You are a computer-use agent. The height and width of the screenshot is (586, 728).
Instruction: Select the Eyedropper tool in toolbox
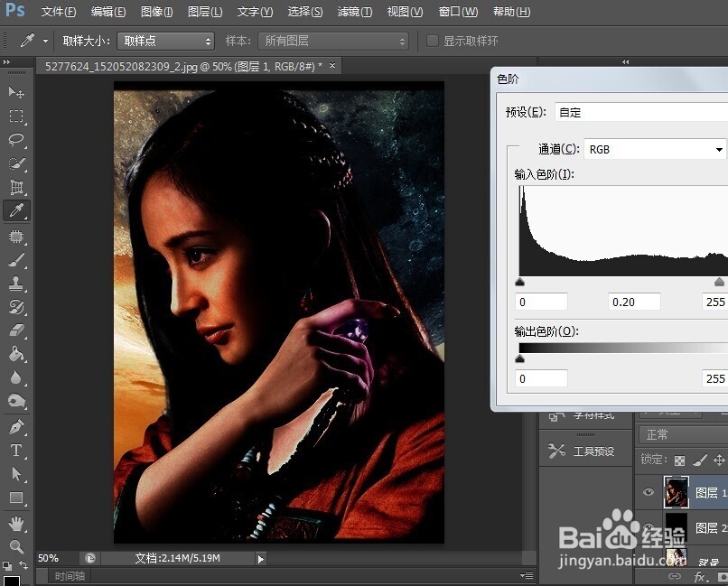16,210
